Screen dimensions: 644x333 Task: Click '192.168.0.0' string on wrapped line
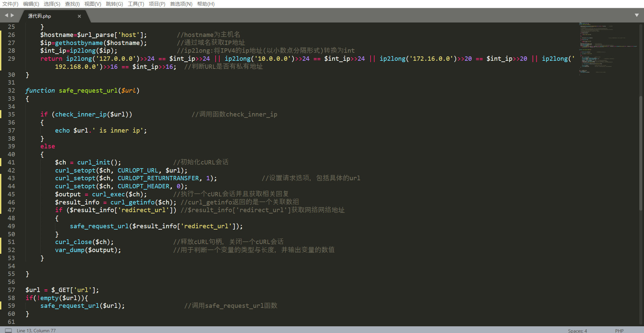click(x=79, y=67)
